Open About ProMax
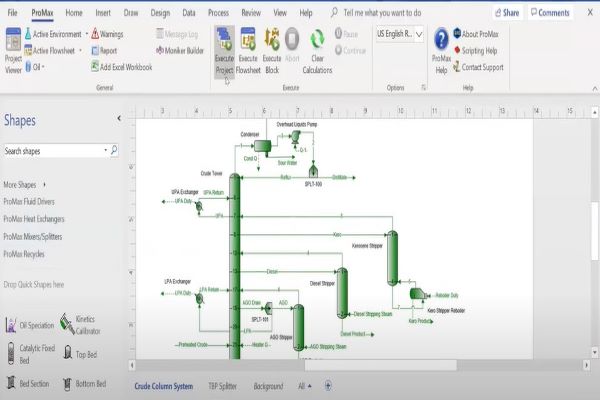 (476, 34)
